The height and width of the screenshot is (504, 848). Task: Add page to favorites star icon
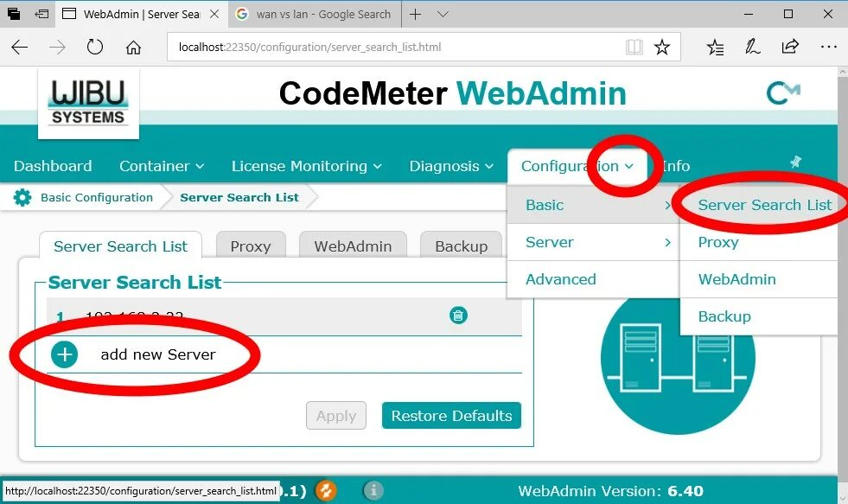click(662, 48)
